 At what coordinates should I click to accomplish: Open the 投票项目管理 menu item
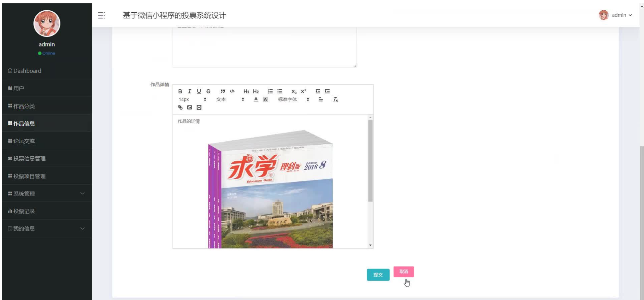(46, 176)
